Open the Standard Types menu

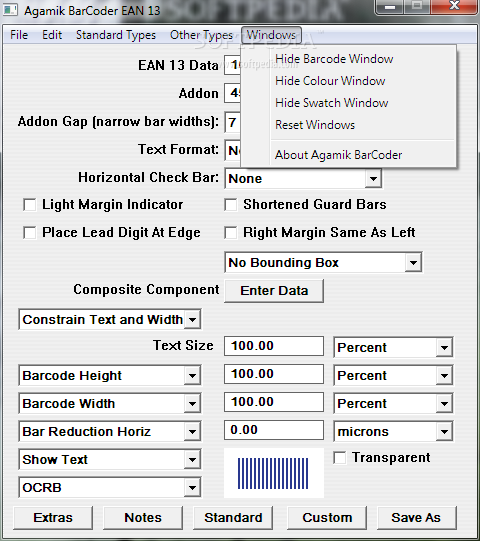pyautogui.click(x=116, y=35)
